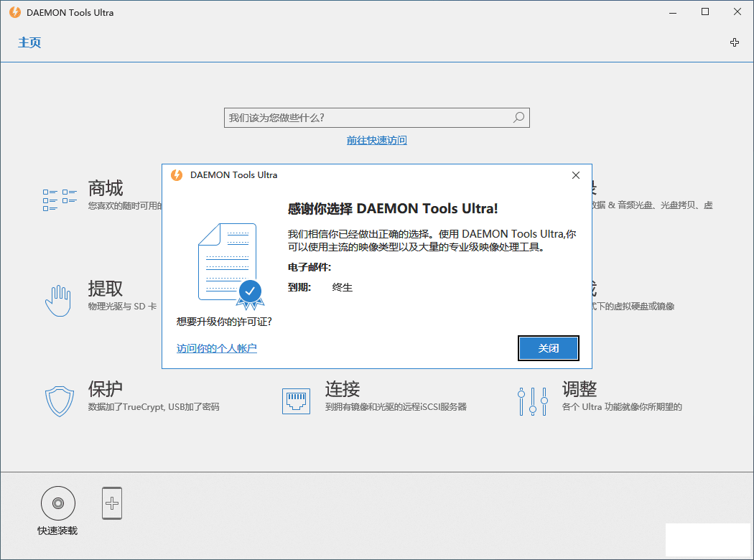Click the 想要升级你的许可证? text
Screen dimensions: 754x560
coord(224,322)
